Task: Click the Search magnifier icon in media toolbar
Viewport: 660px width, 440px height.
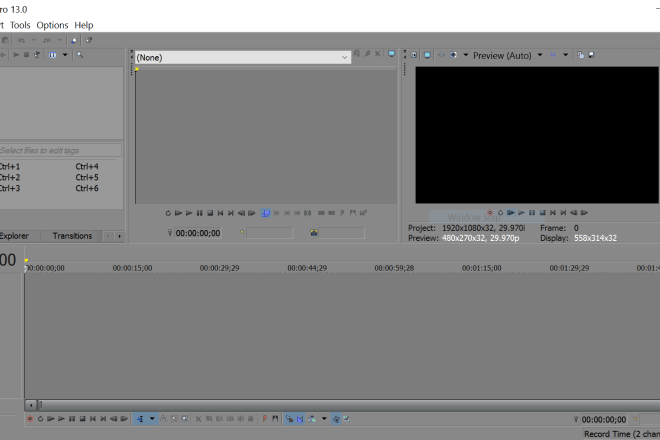Action: pos(80,55)
